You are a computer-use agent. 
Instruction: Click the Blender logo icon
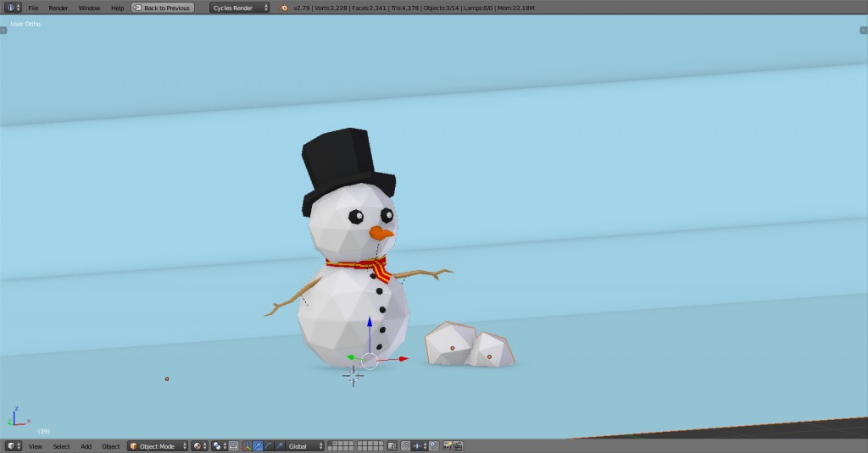click(x=284, y=8)
